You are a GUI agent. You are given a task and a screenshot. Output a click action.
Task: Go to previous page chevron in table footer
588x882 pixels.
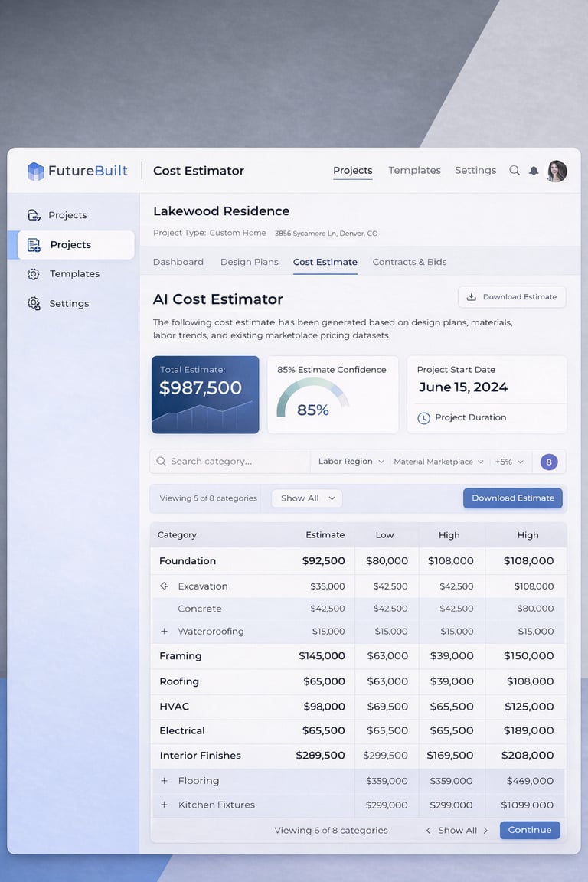tap(428, 830)
